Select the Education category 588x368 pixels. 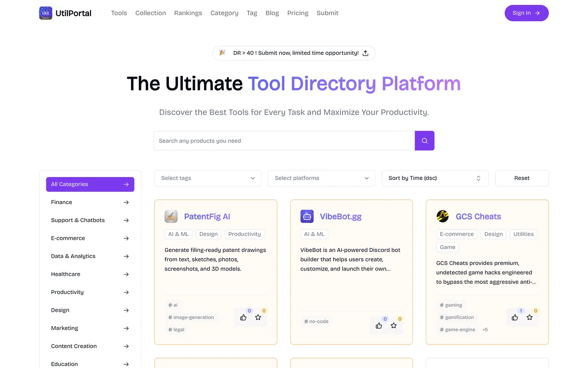(90, 363)
